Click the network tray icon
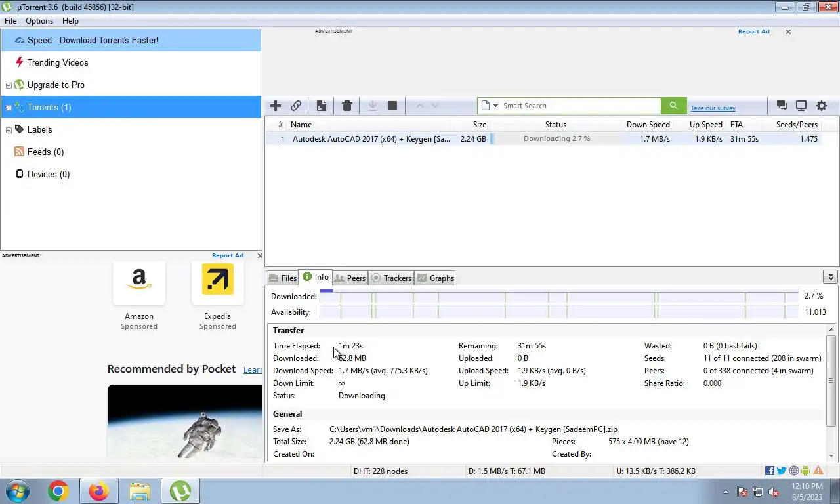The height and width of the screenshot is (504, 840). tap(758, 492)
